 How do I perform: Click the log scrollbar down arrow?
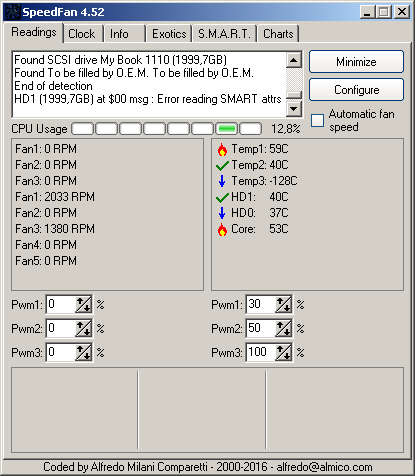click(294, 109)
